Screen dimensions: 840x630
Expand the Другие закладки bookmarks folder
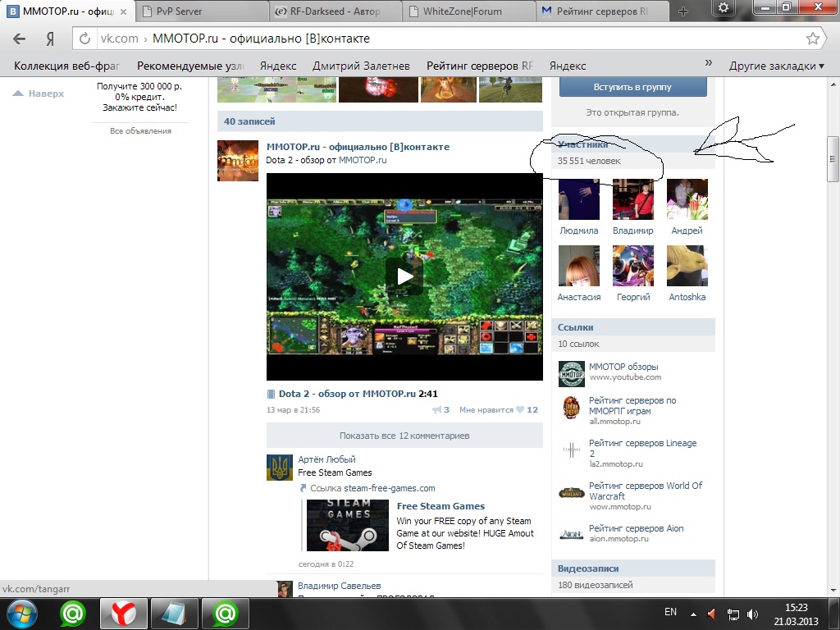coord(776,66)
